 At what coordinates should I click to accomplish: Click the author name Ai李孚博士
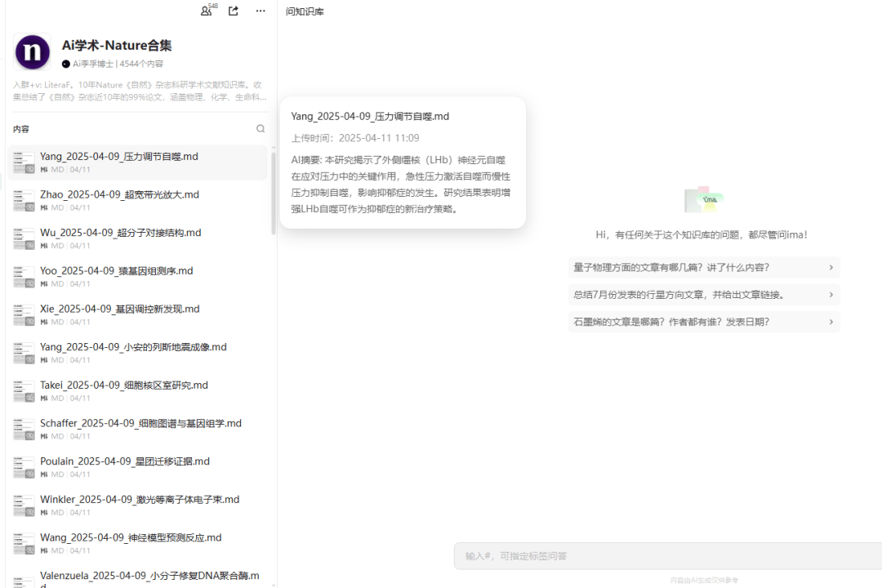(x=92, y=64)
